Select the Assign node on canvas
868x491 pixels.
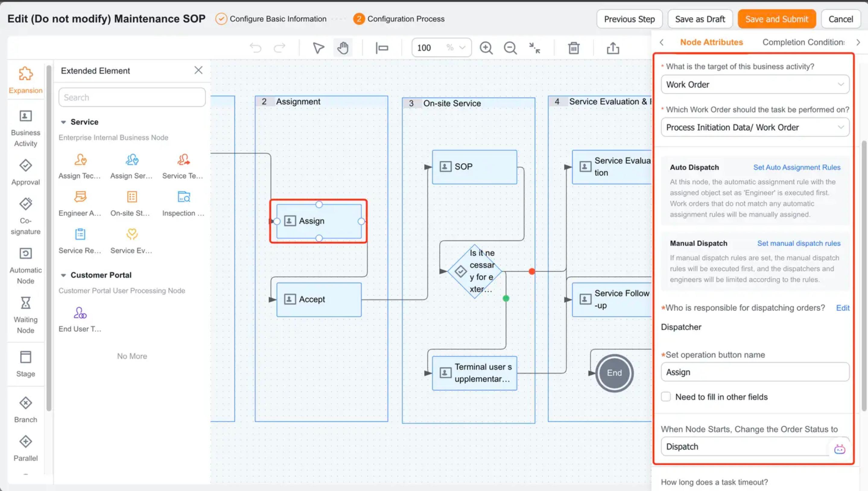point(319,221)
